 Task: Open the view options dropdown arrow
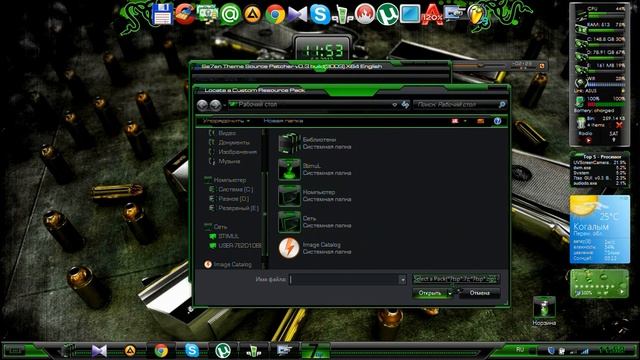coord(465,121)
